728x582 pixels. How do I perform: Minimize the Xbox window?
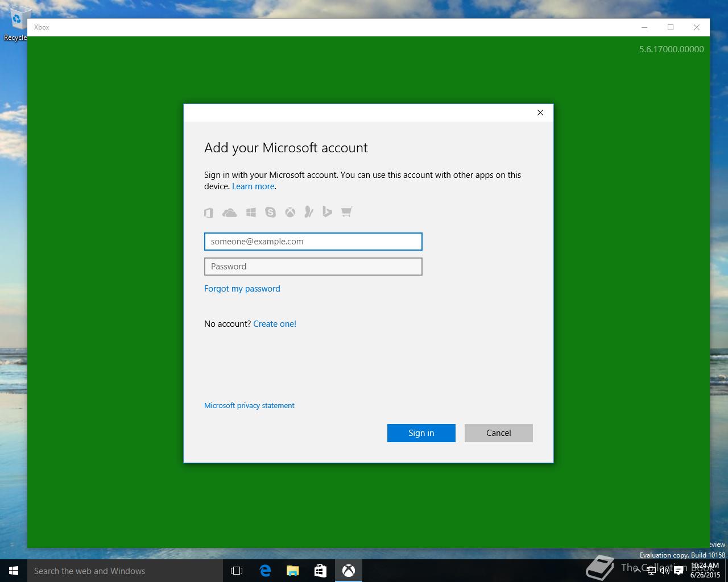(x=644, y=27)
